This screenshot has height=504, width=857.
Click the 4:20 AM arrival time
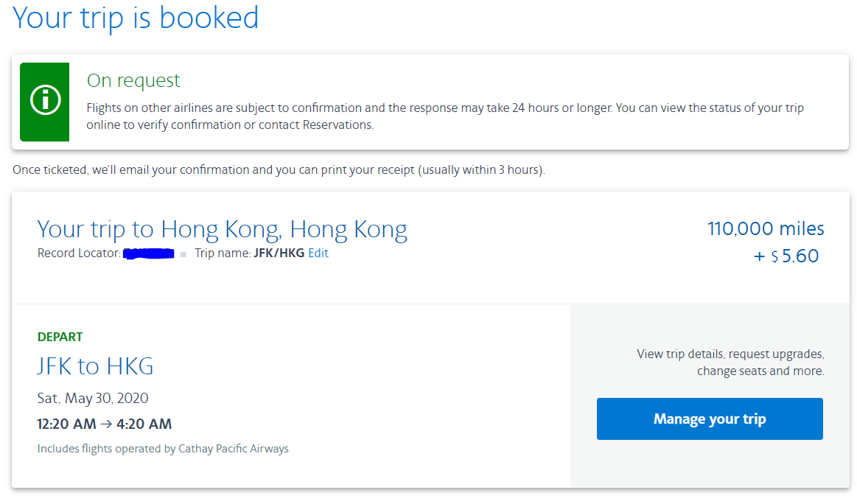coord(144,424)
